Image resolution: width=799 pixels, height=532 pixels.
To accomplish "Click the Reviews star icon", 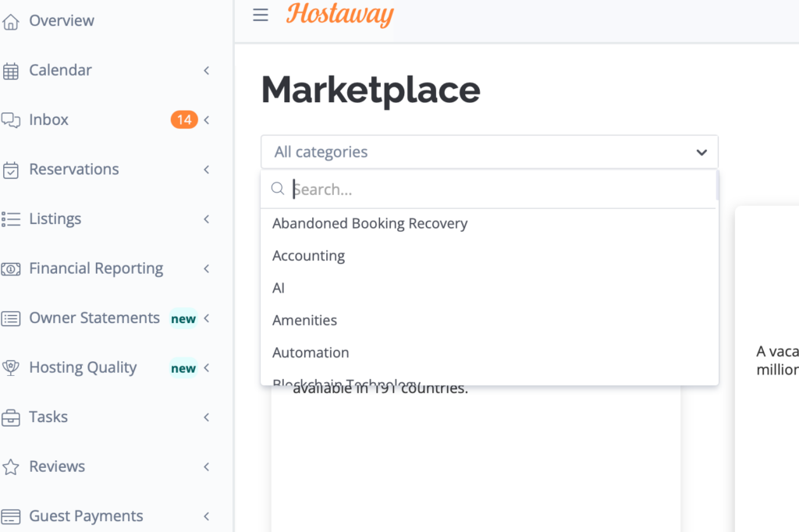I will [10, 466].
